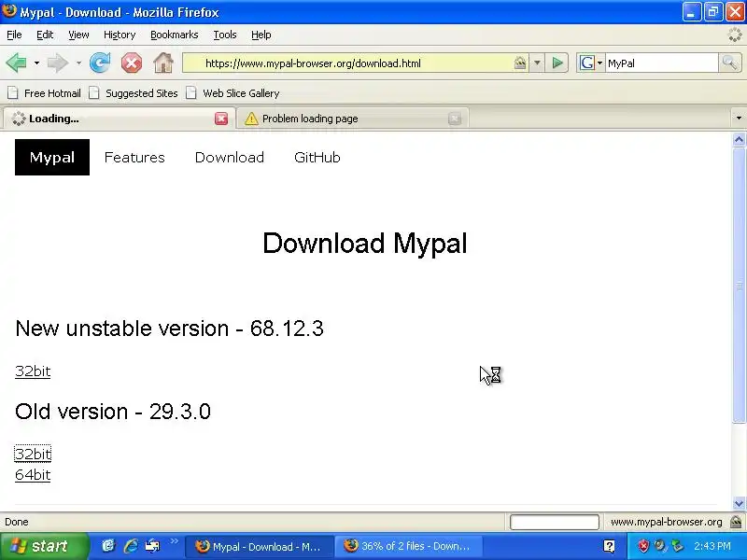Viewport: 747px width, 560px height.
Task: Open the GitHub nav link
Action: click(317, 157)
